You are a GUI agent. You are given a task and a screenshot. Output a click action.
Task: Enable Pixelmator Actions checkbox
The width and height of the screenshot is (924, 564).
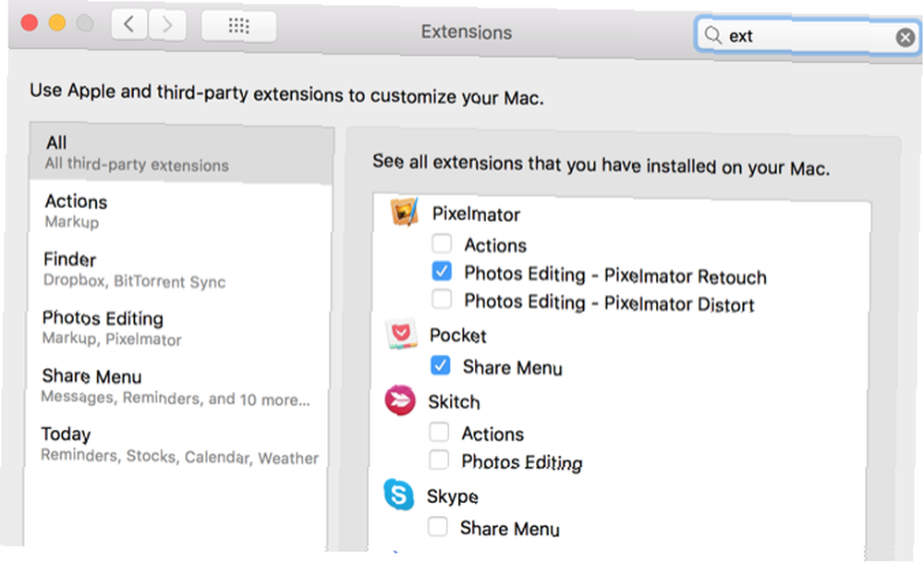point(442,243)
